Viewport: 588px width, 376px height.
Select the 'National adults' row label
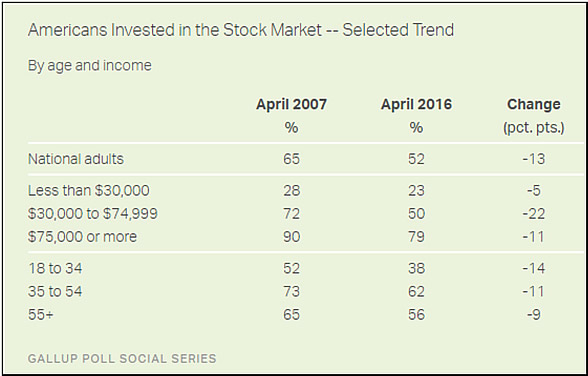coord(76,159)
